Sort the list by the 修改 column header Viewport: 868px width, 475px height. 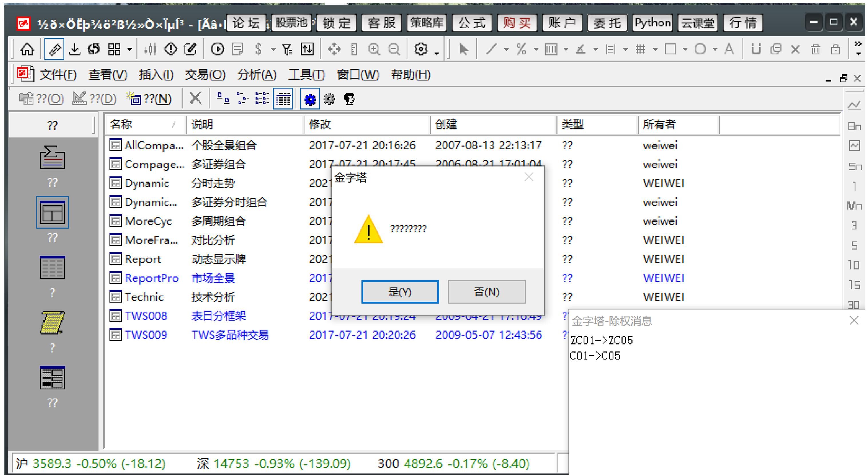pos(366,125)
